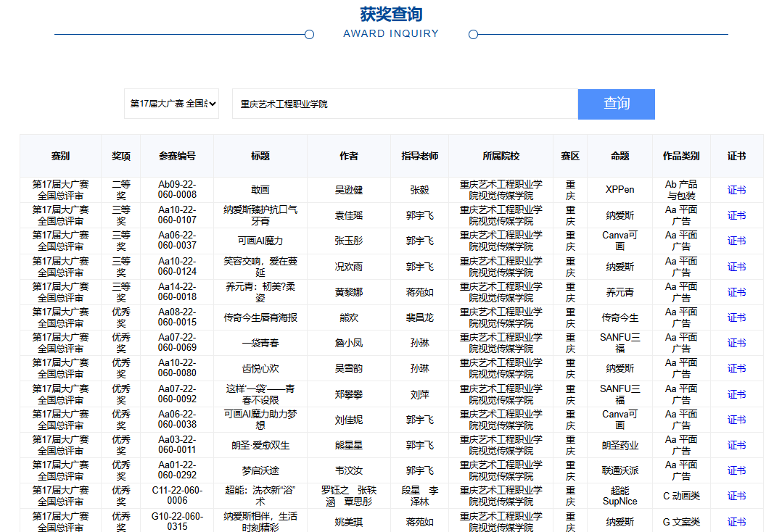The height and width of the screenshot is (532, 774).
Task: Click the school name search input field
Action: (x=404, y=104)
